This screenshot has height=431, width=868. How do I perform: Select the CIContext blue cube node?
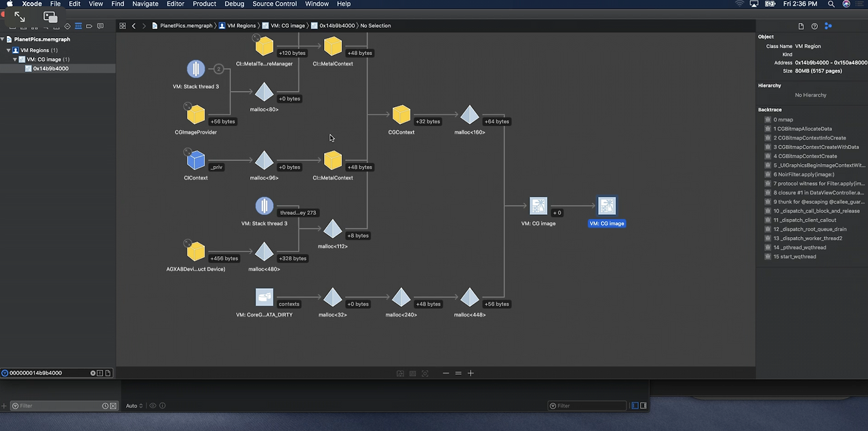196,160
